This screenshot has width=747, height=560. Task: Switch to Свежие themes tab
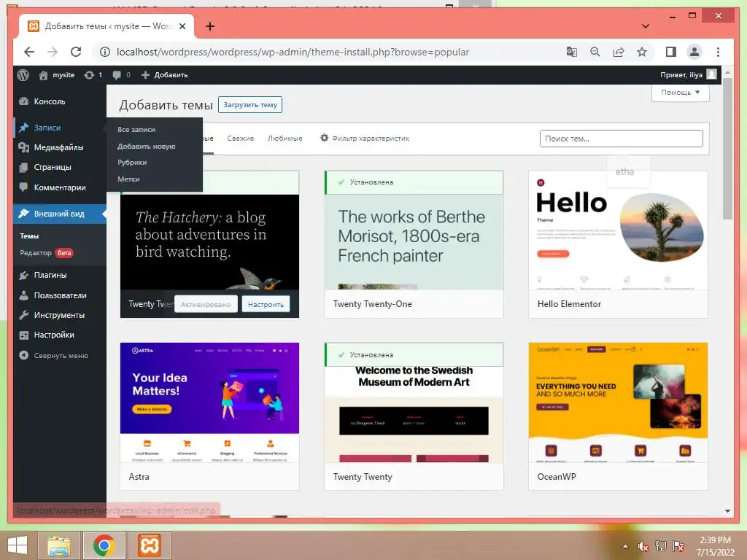click(240, 139)
